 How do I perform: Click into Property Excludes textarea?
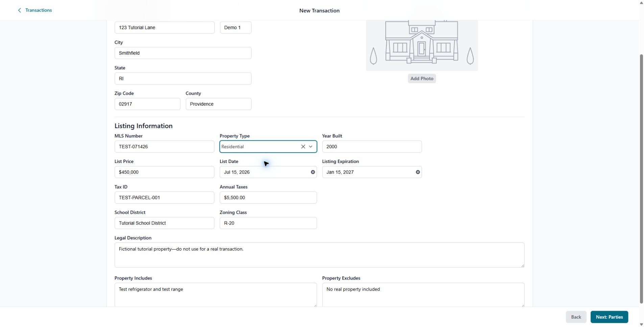coord(423,295)
